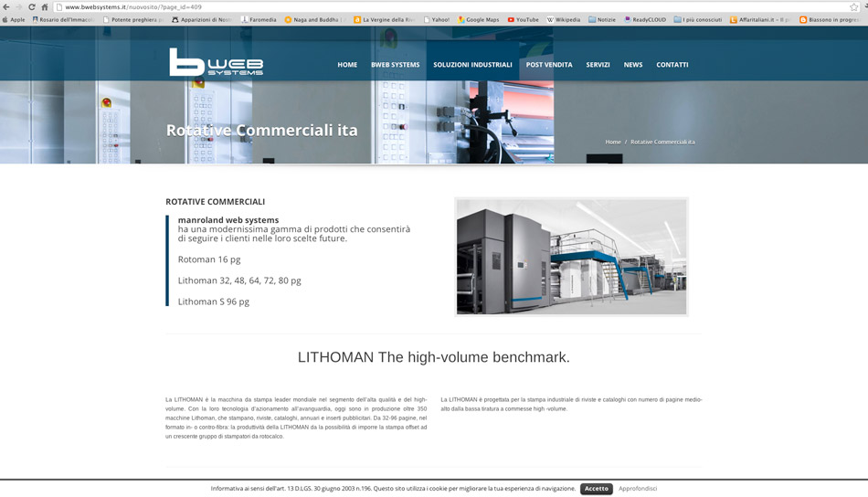This screenshot has width=868, height=497.
Task: Accept cookies with the Accetto button
Action: coord(597,489)
